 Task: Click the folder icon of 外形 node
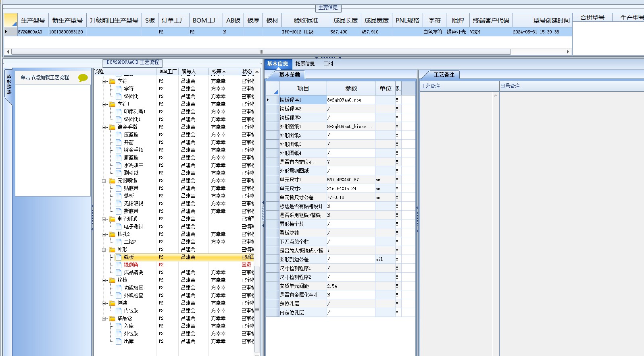click(x=113, y=250)
